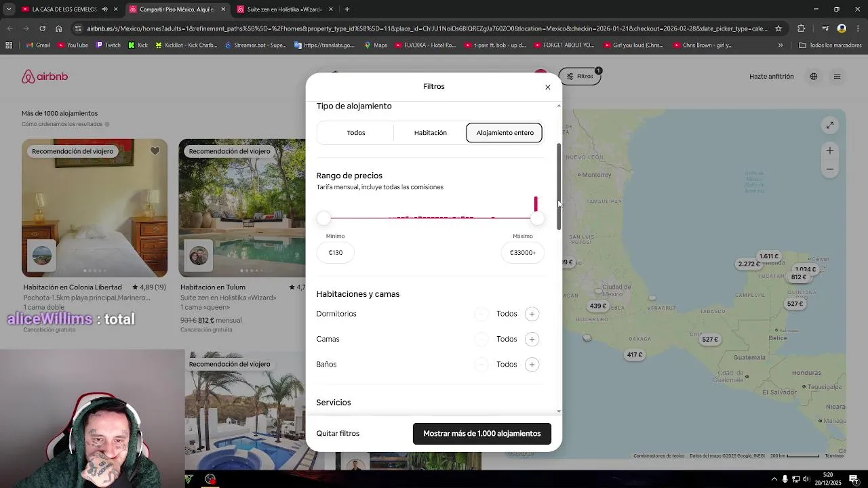Click the maximum price slider handle
The width and height of the screenshot is (868, 488).
point(537,218)
